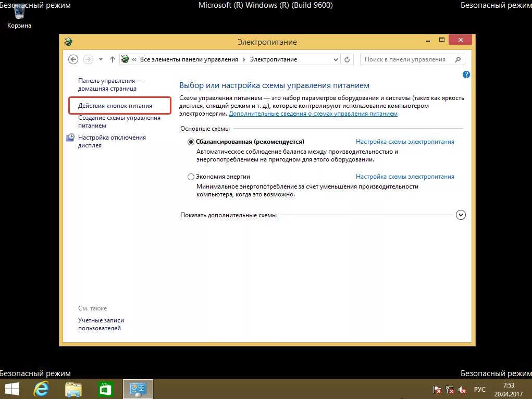
Task: Click the 'Показать дополнительные схемы' label
Action: (228, 215)
